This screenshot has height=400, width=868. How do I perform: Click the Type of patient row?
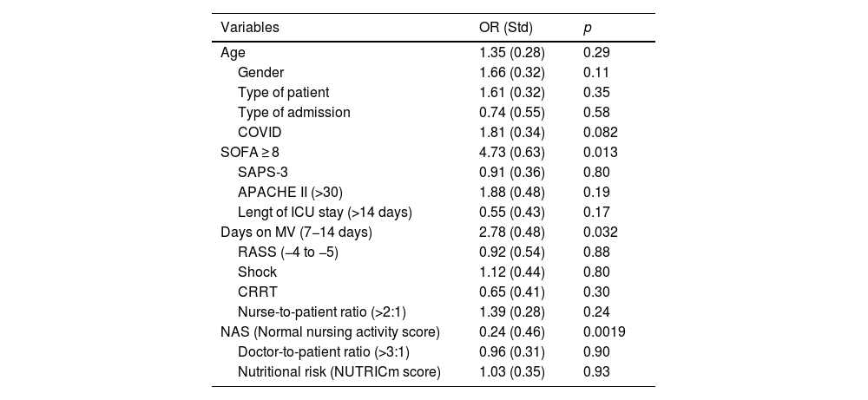coord(283,92)
